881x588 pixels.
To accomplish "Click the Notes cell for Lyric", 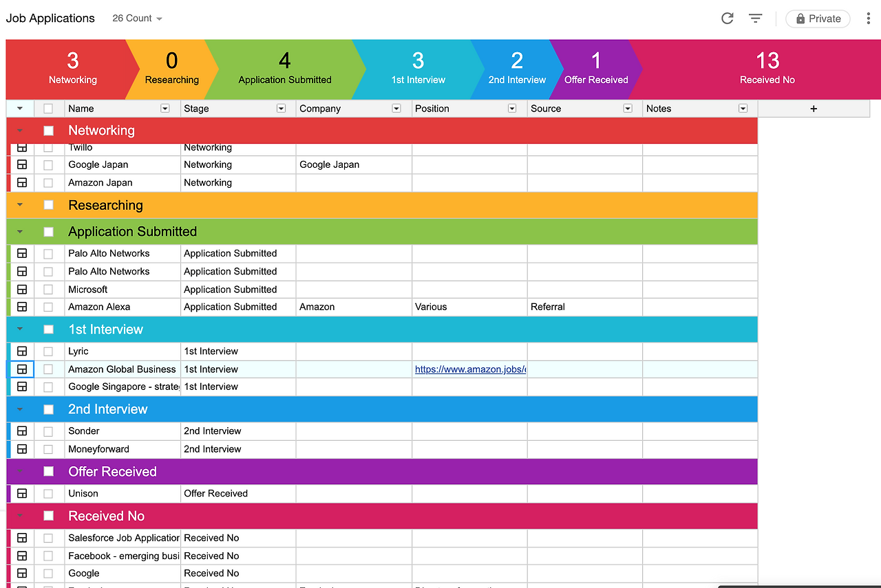I will pos(699,351).
